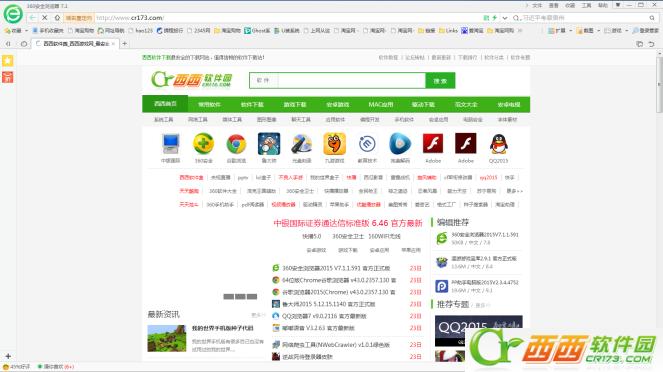
Task: Click the 360 browser green logo
Action: point(13,14)
